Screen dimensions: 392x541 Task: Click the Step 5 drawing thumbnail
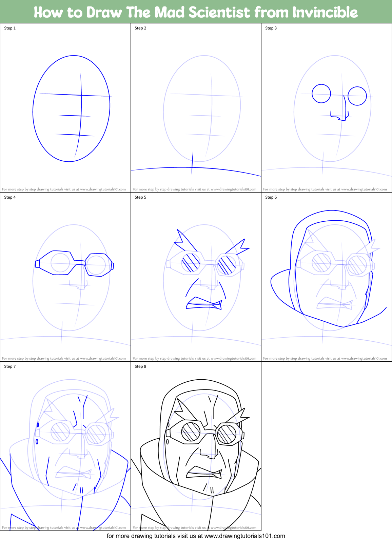pyautogui.click(x=196, y=277)
